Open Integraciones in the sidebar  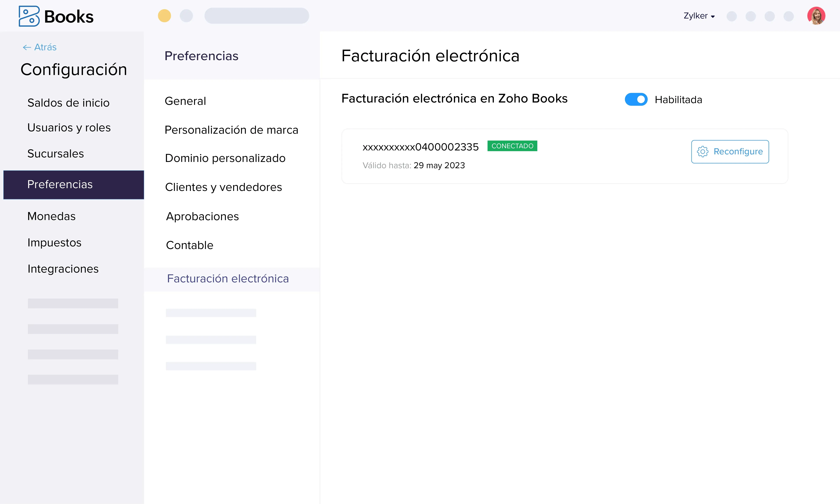(x=63, y=269)
